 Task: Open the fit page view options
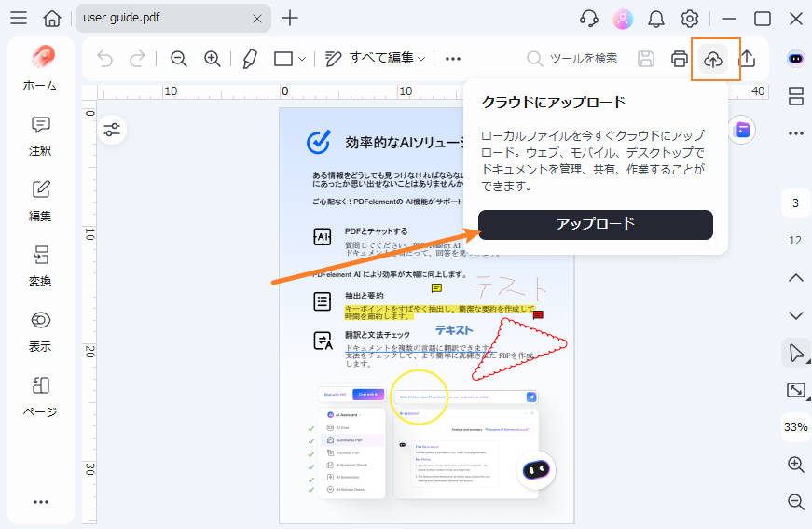[x=796, y=390]
